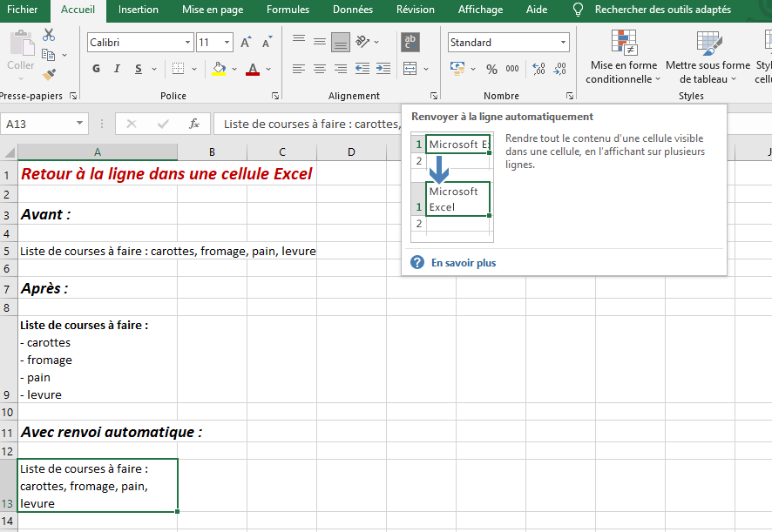The width and height of the screenshot is (772, 532).
Task: Open Presse-papiers dialog launcher
Action: click(x=73, y=96)
